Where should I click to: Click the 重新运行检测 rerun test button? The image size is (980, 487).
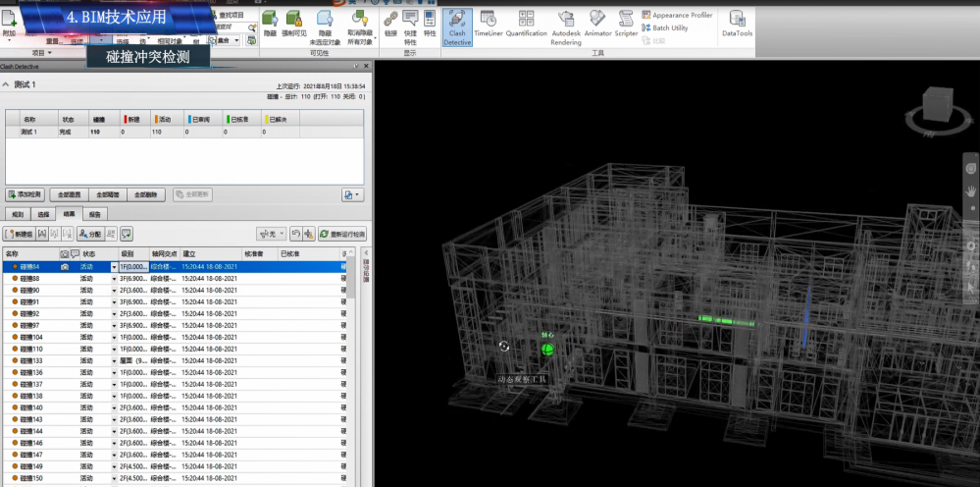[x=342, y=234]
